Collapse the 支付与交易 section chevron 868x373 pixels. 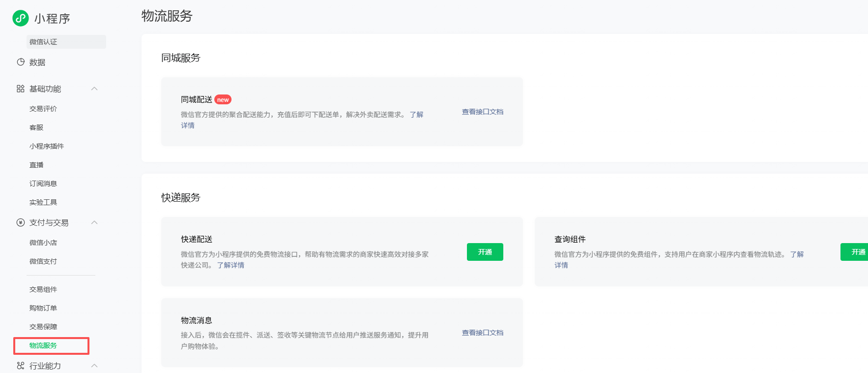click(94, 222)
